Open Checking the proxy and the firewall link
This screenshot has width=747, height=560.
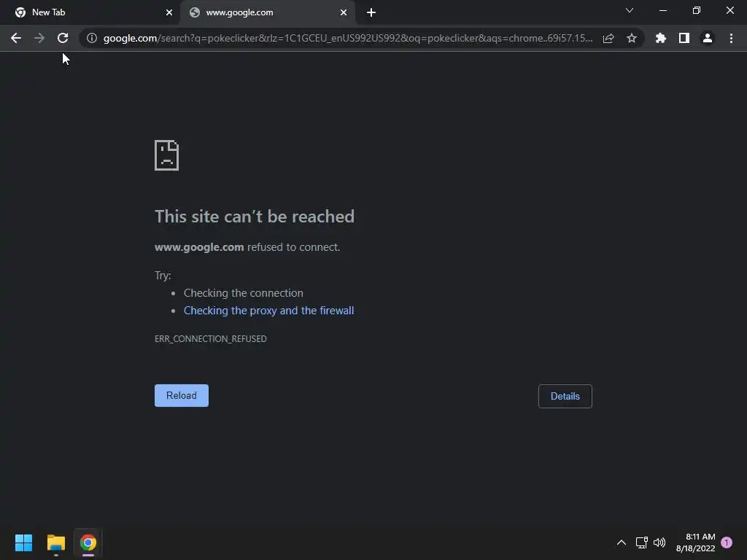pos(268,311)
